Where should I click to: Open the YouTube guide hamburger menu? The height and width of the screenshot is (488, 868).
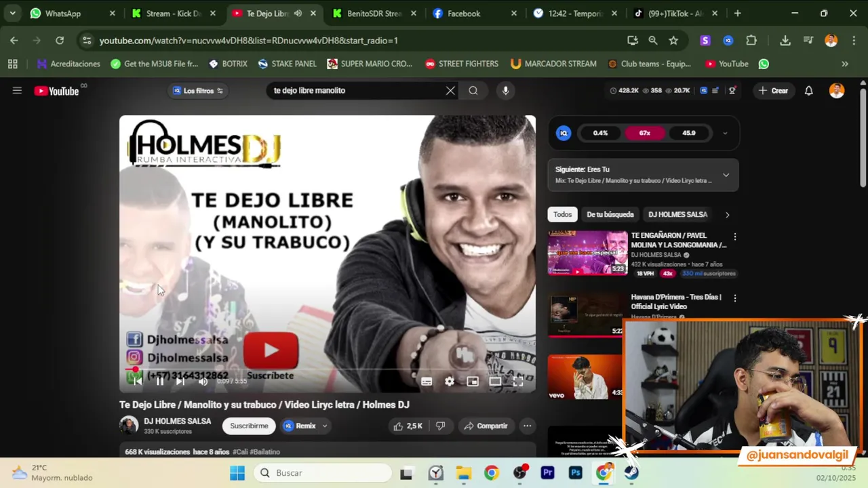pyautogui.click(x=17, y=91)
